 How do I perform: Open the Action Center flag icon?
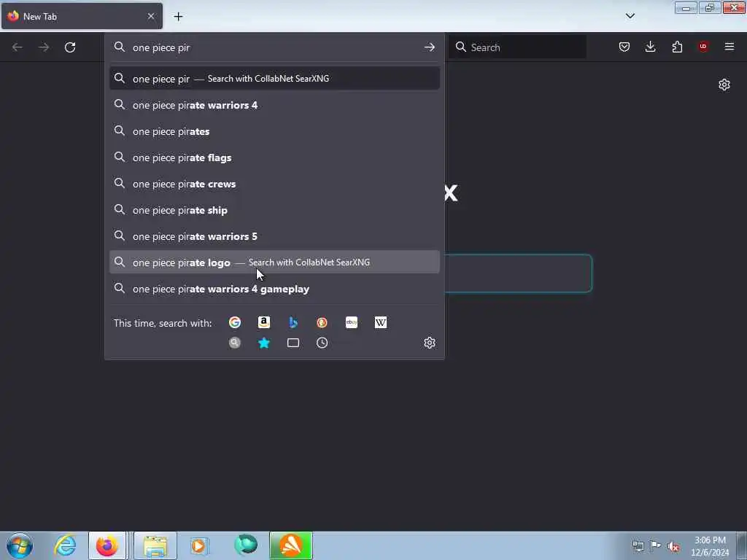point(656,547)
